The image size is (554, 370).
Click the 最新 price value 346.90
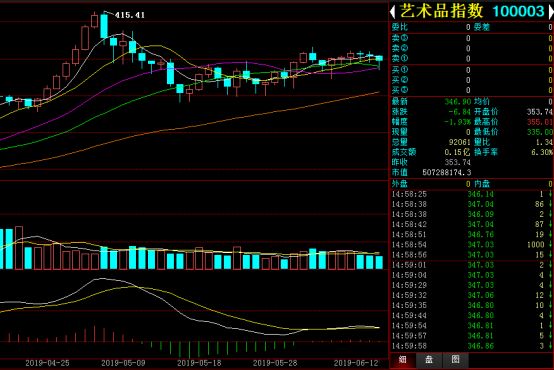coord(458,102)
